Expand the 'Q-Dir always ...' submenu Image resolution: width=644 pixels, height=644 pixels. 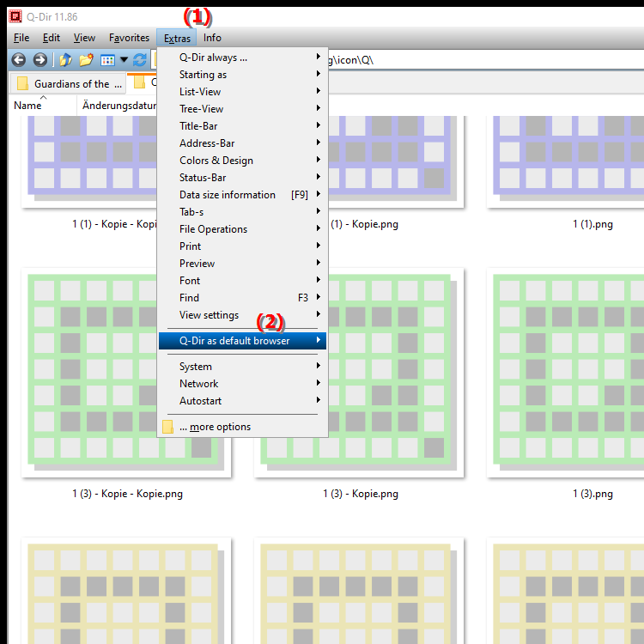click(242, 58)
